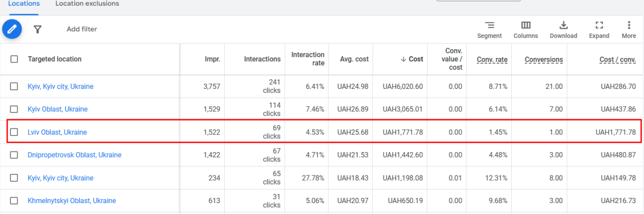Sort by the Conv. rate column header

(x=492, y=60)
